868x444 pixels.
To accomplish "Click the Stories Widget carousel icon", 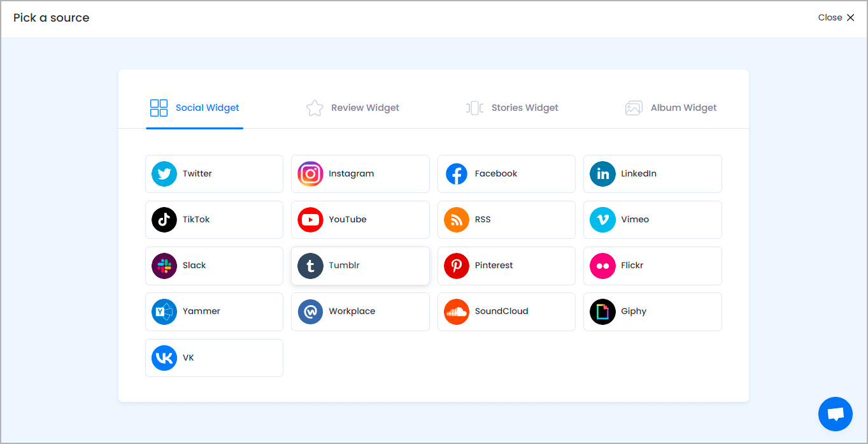I will click(474, 108).
